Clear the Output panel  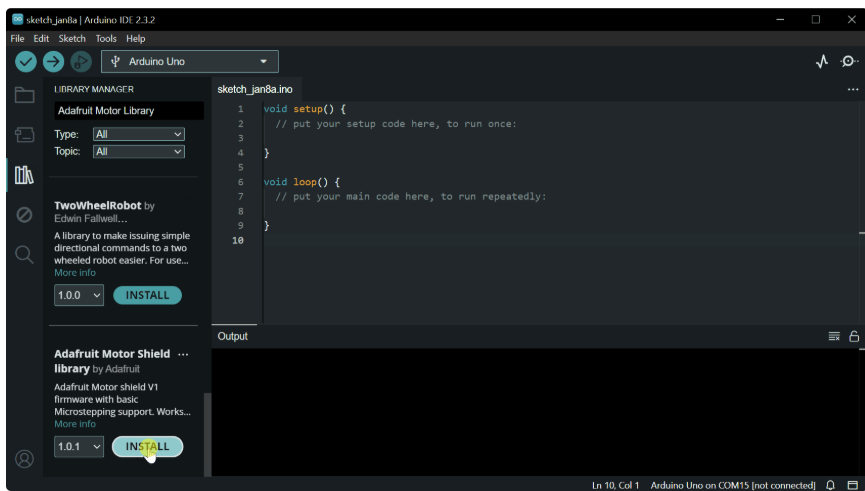834,336
